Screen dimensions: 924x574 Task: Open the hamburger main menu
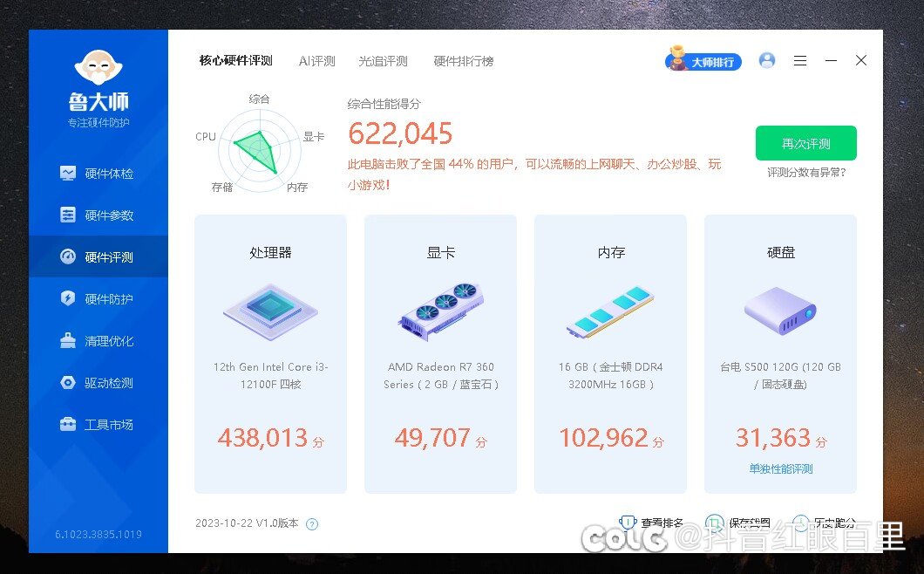(800, 60)
